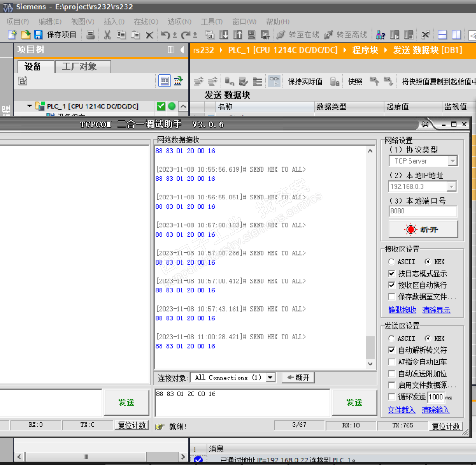
Task: Open the Redo history dropdown arrow
Action: 195,35
